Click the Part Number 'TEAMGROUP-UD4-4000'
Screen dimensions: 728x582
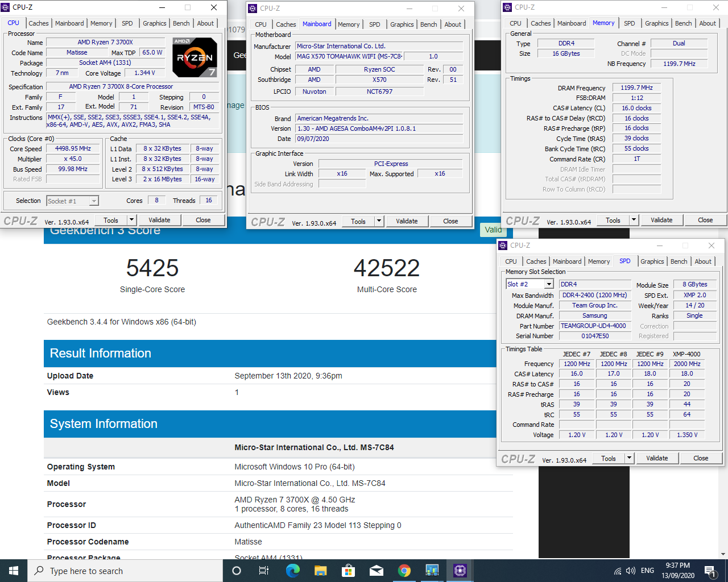595,326
